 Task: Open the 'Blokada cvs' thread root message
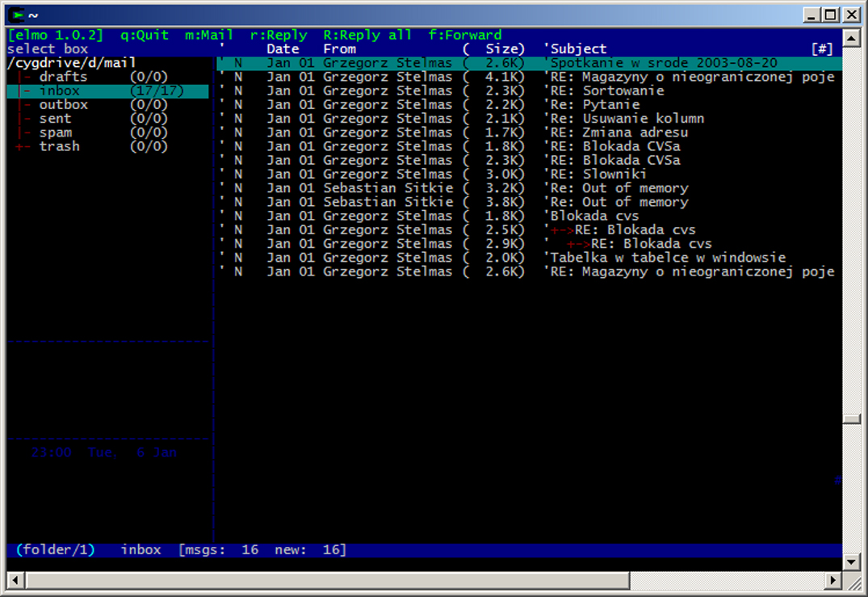pos(530,216)
